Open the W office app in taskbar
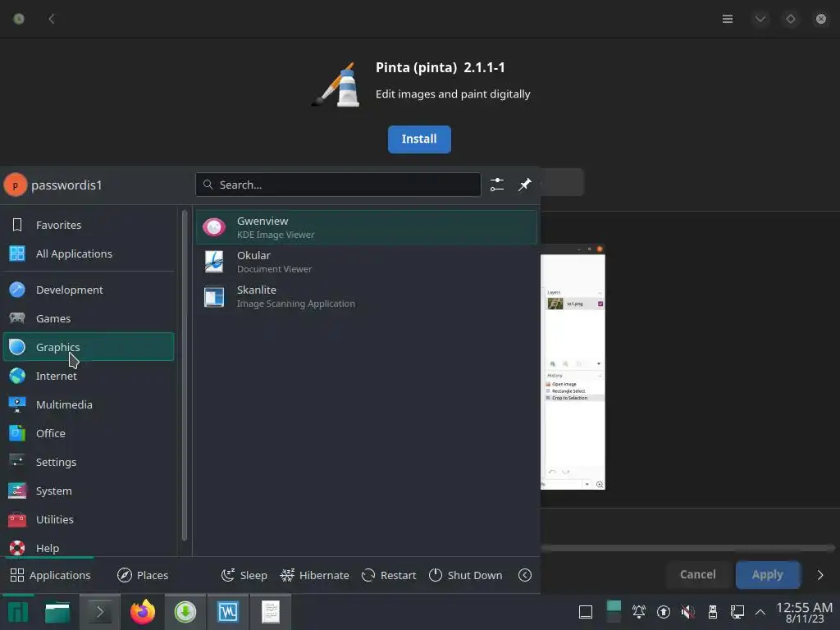840x630 pixels. point(228,612)
